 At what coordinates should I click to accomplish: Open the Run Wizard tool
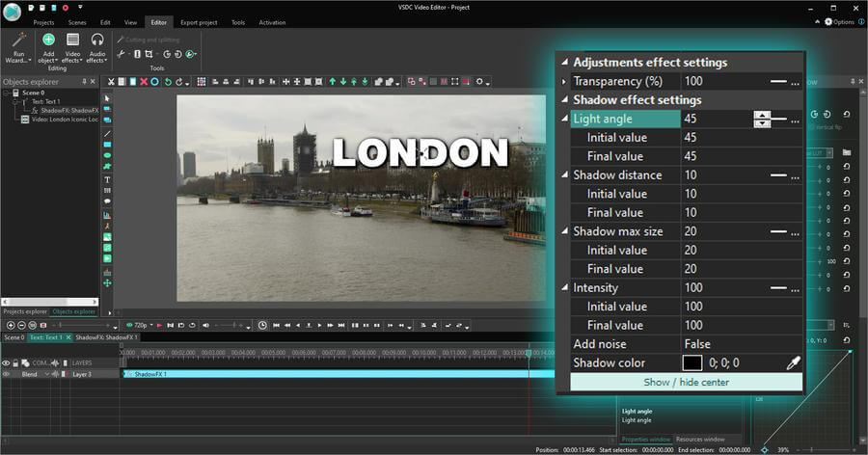point(18,47)
